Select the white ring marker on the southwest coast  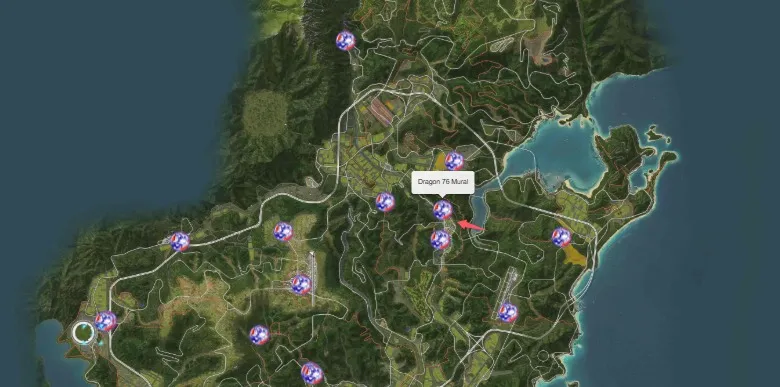tap(83, 333)
